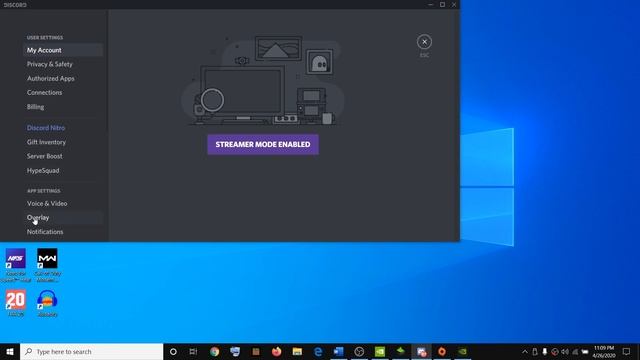Open File Explorer from the taskbar
640x360 pixels.
[297, 351]
